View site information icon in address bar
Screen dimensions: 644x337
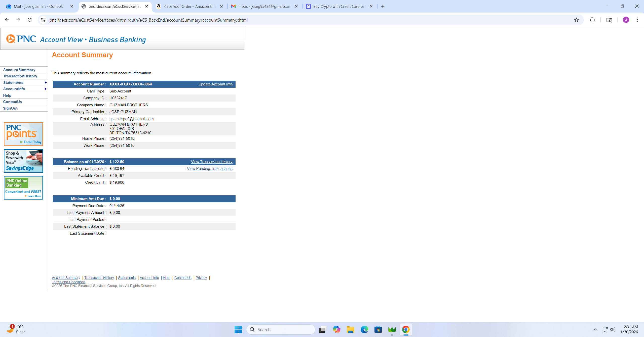43,20
